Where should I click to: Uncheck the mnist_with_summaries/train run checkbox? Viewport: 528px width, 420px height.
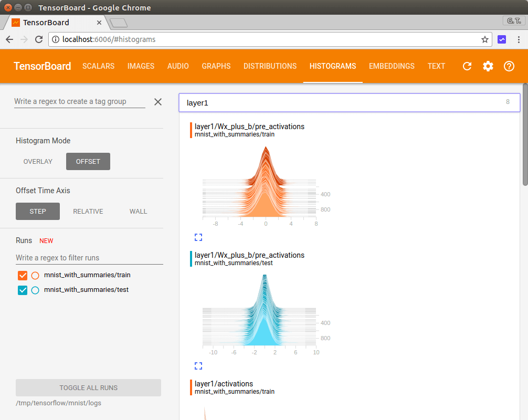[23, 275]
